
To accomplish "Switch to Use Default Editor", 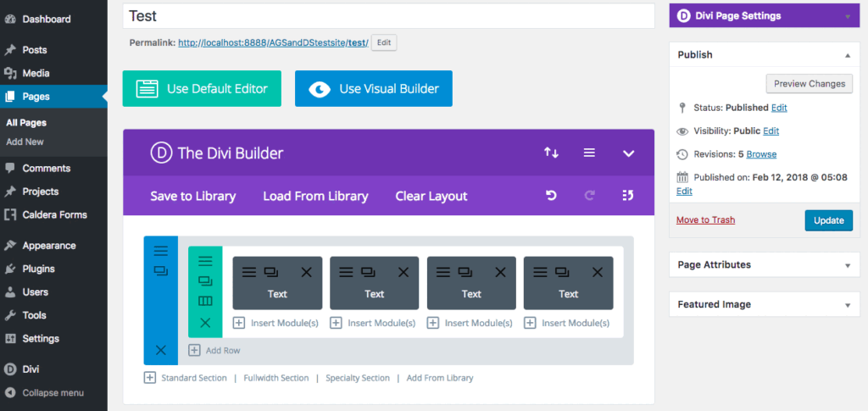I will (x=202, y=88).
